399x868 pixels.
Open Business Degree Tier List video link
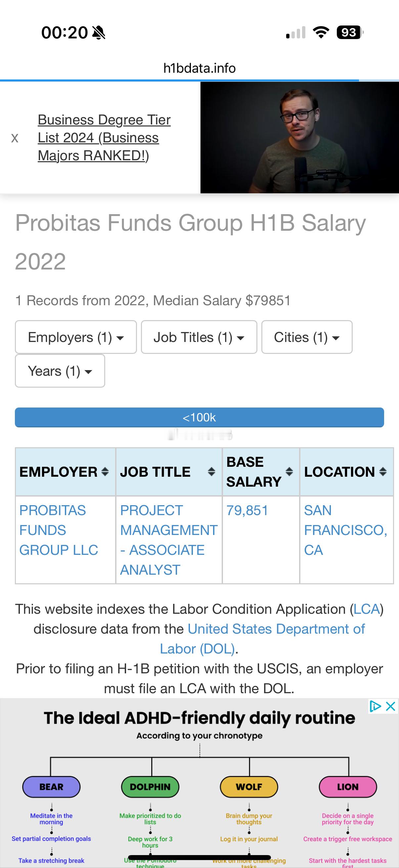point(104,137)
